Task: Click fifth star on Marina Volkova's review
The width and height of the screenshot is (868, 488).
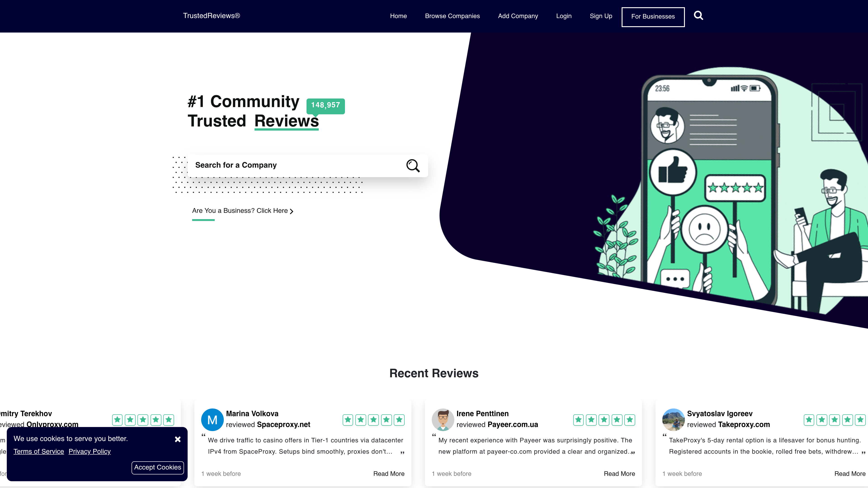Action: (x=399, y=420)
